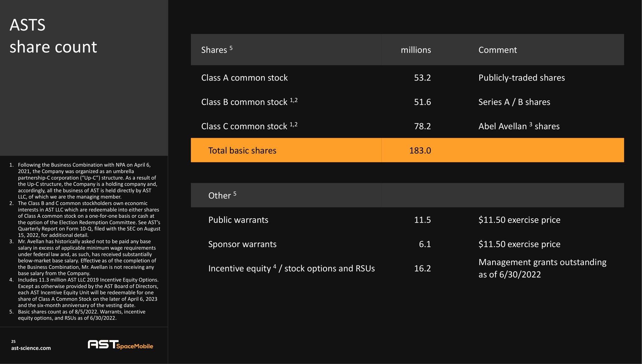The image size is (642, 364).
Task: Click the 11.5 value cell
Action: 422,220
